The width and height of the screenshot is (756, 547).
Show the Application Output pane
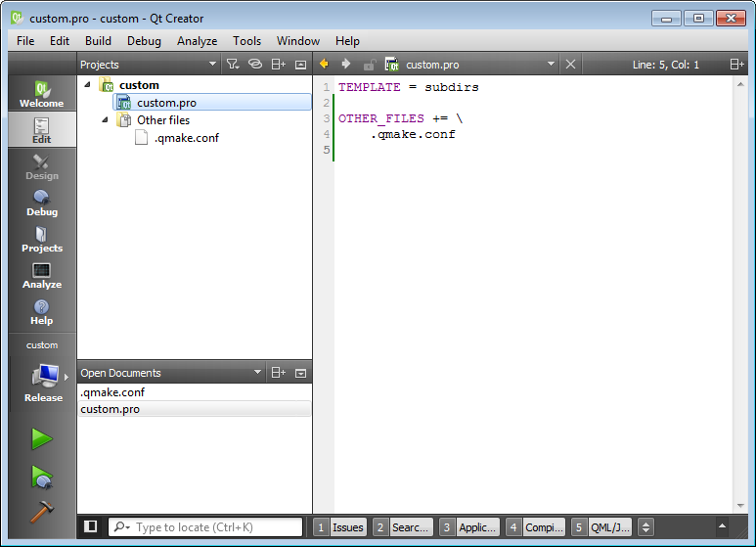469,527
